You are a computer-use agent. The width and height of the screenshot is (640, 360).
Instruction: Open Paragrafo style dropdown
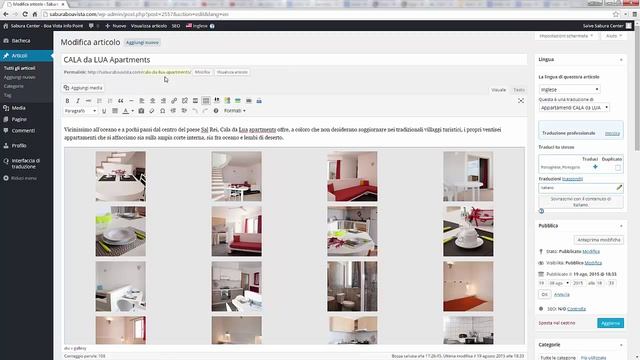pos(80,111)
